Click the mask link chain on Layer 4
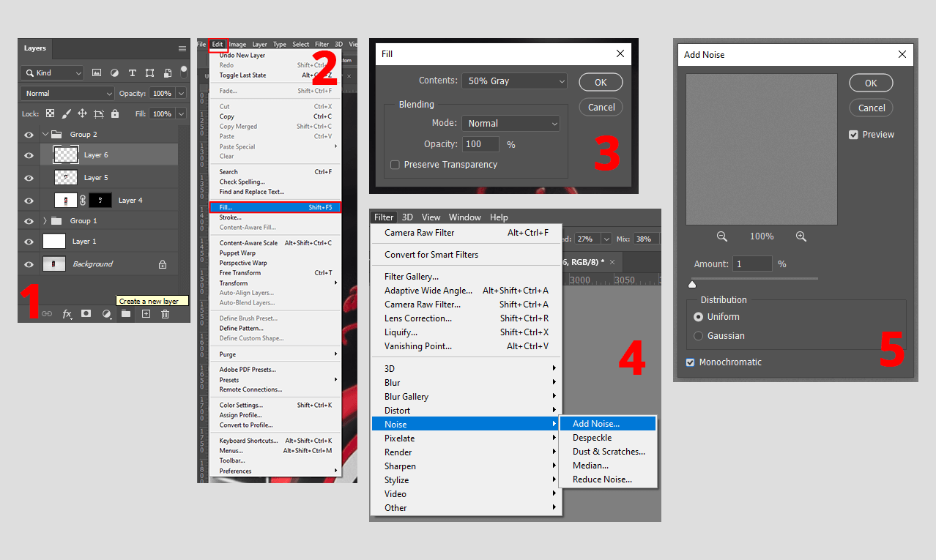 point(83,201)
